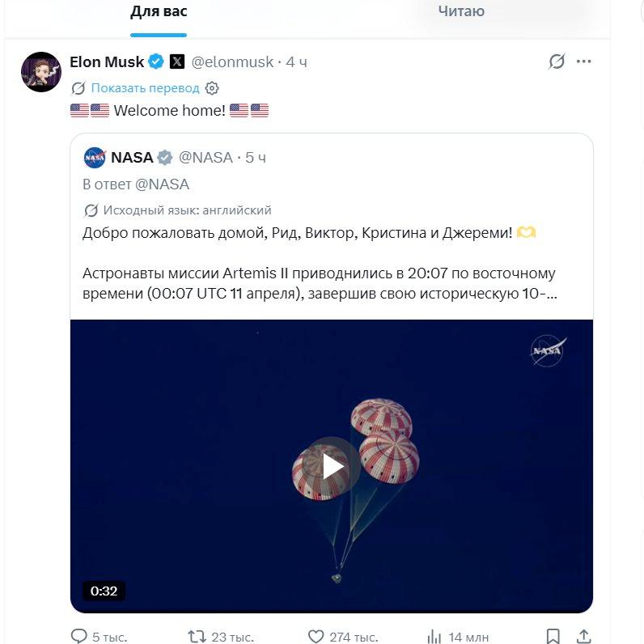Click Показать перевод link
This screenshot has width=644, height=644.
point(145,88)
